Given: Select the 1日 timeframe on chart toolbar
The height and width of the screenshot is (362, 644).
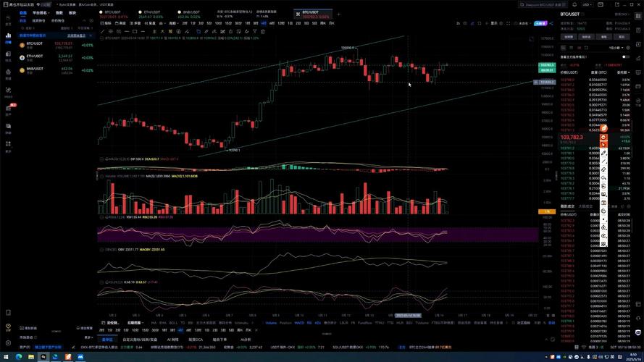Looking at the screenshot, I should click(x=289, y=23).
